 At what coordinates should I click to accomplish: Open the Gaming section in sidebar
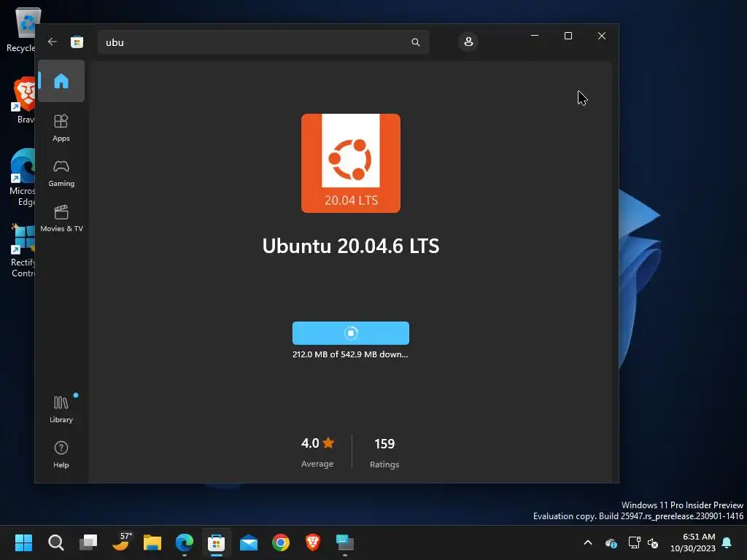tap(61, 174)
